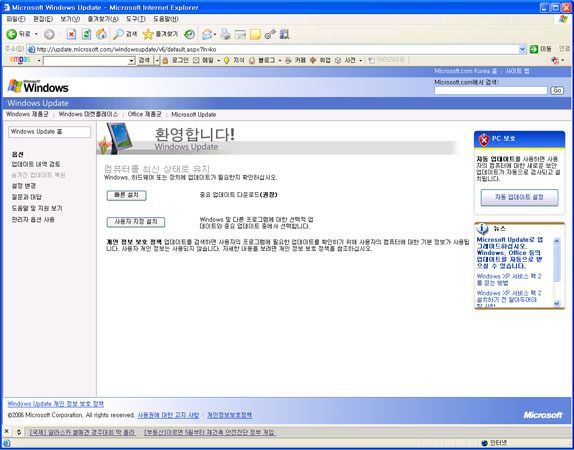The width and height of the screenshot is (574, 450).
Task: Open 관리자 옵션 사용 sidebar link
Action: pyautogui.click(x=33, y=220)
